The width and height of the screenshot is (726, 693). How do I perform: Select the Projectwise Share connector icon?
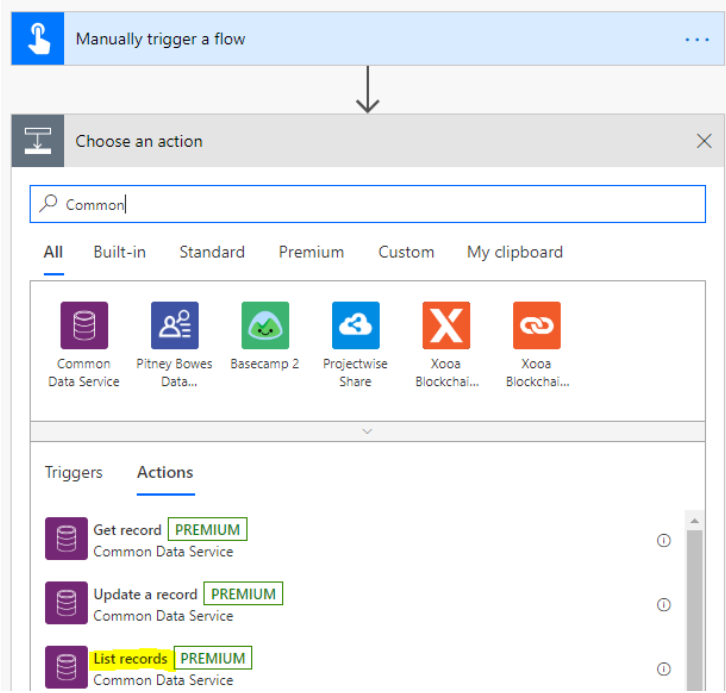click(x=356, y=325)
